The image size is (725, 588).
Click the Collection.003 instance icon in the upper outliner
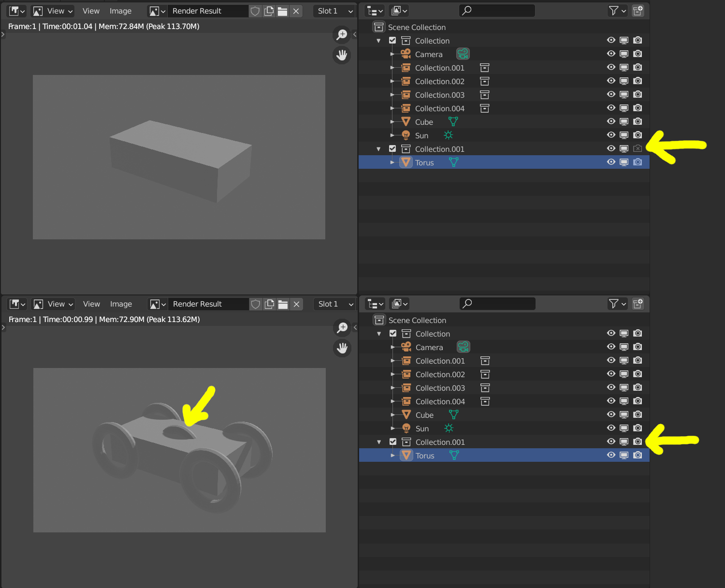484,95
